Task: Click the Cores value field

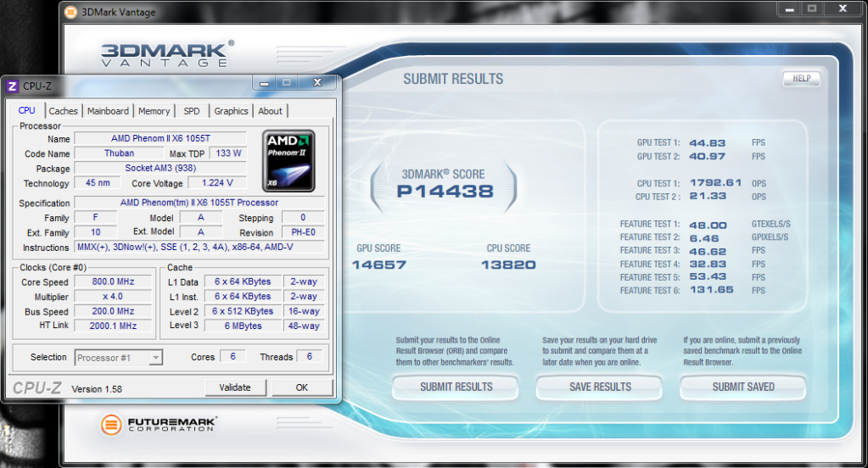Action: tap(232, 357)
